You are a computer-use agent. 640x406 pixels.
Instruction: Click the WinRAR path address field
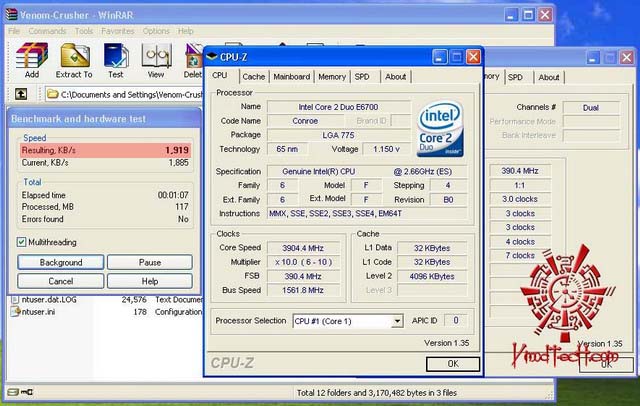point(124,94)
